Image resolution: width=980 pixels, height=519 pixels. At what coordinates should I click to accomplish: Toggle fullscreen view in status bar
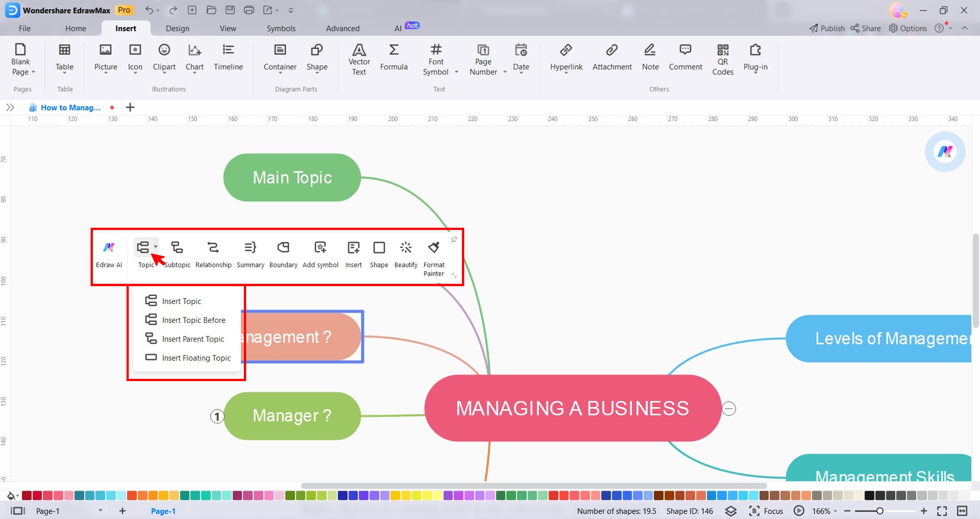pos(942,511)
